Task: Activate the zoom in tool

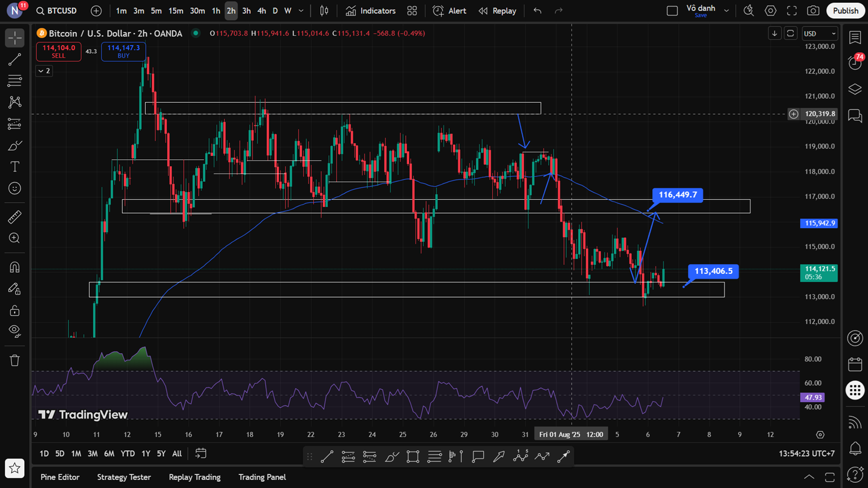Action: click(15, 238)
